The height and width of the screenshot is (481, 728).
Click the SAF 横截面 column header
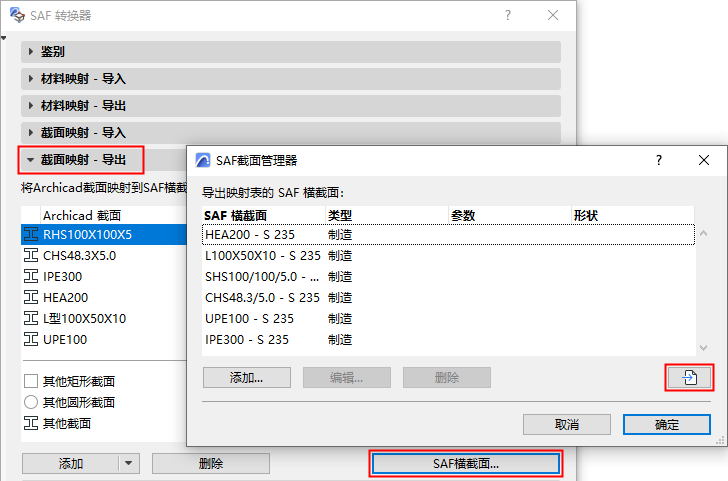click(264, 215)
